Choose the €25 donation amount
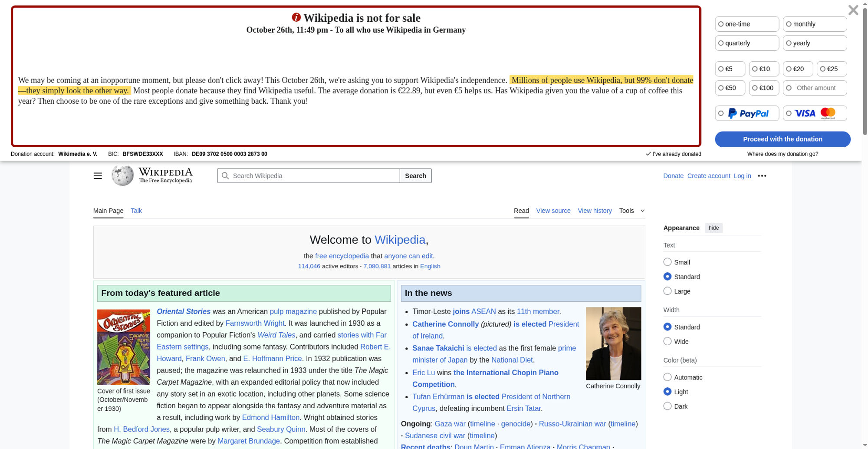The height and width of the screenshot is (449, 868). pyautogui.click(x=832, y=69)
